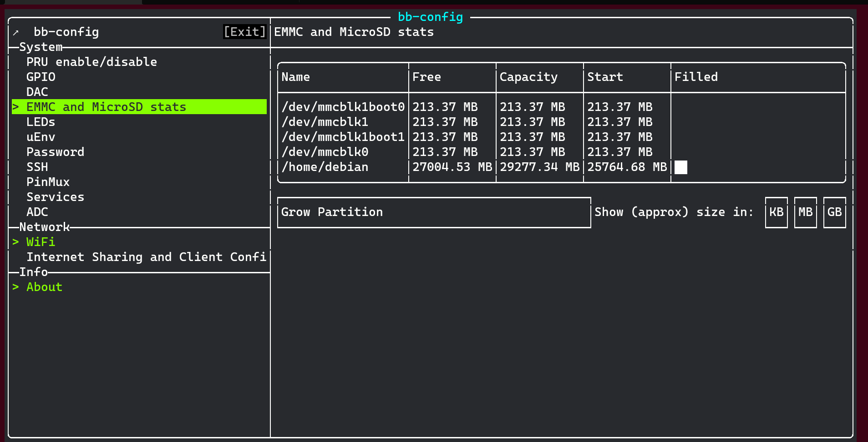Click the Grow Partition button

pos(434,212)
